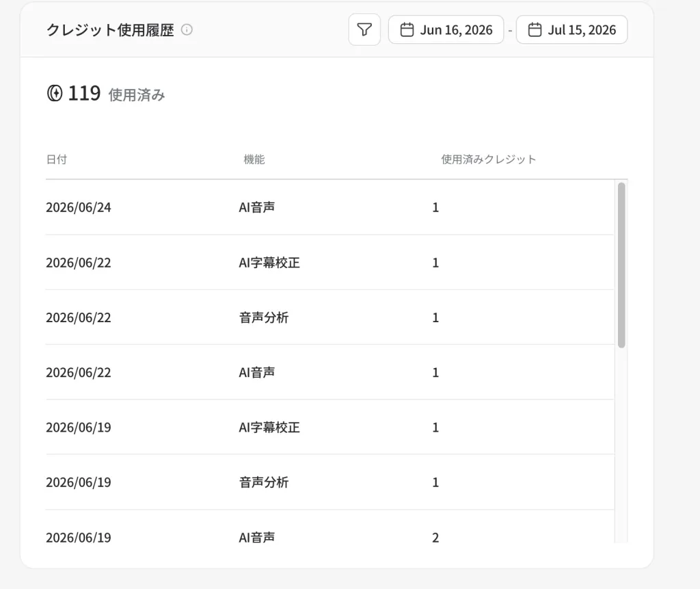Click 音声分析 in the 2026/06/22 row
Screen dimensions: 700x589
264,317
